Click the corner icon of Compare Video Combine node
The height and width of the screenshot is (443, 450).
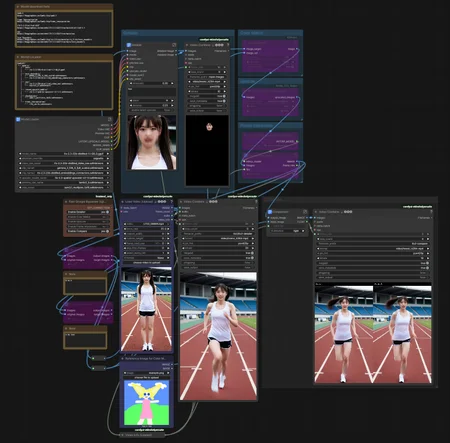tap(431, 212)
